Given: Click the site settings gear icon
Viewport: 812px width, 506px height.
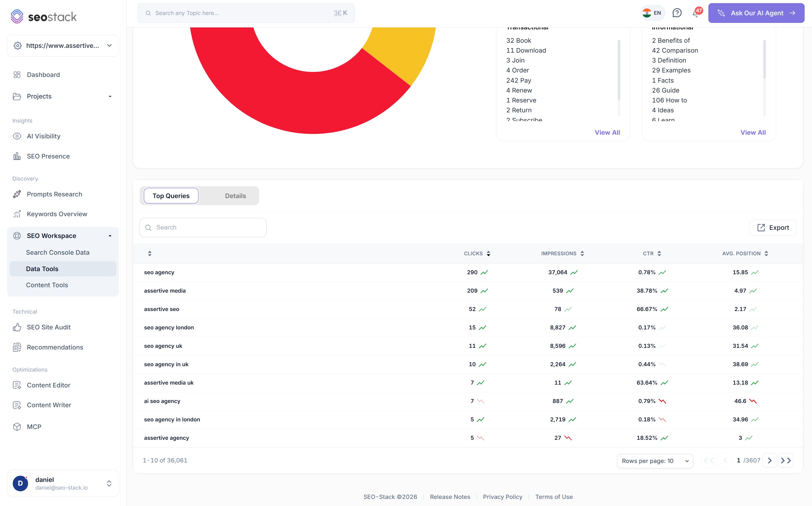Looking at the screenshot, I should [18, 46].
